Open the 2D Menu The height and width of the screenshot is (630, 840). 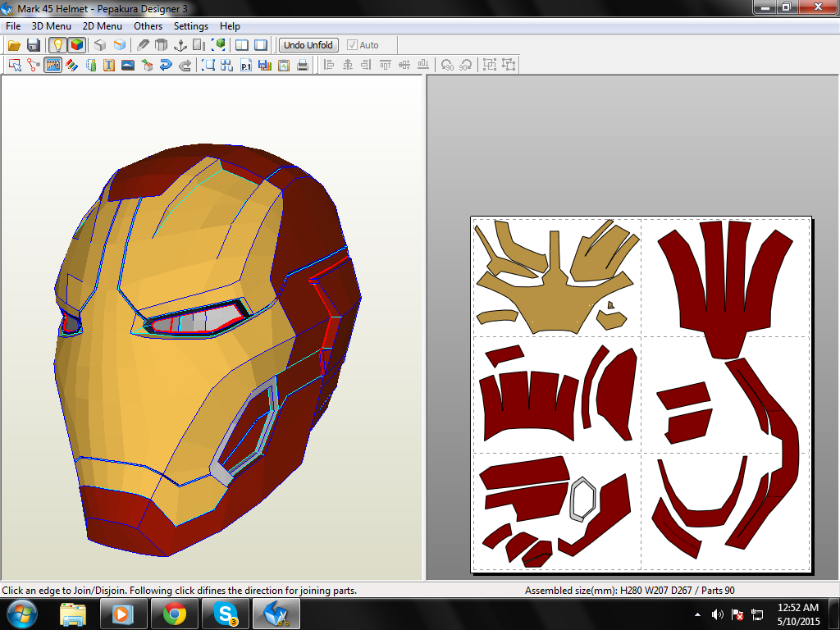point(102,25)
